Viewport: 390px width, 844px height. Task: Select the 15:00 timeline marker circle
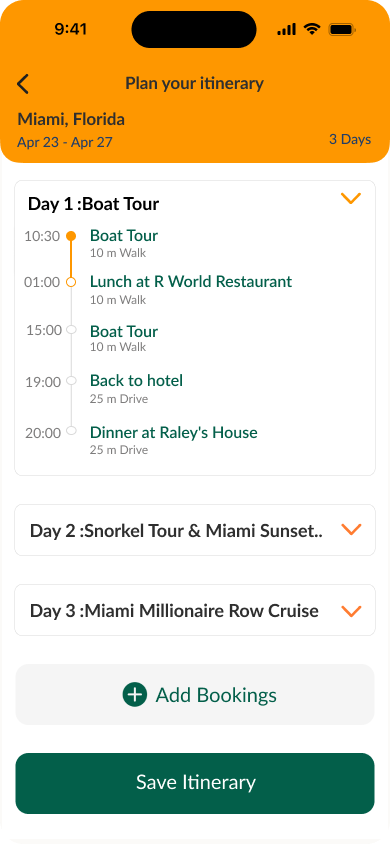70,329
